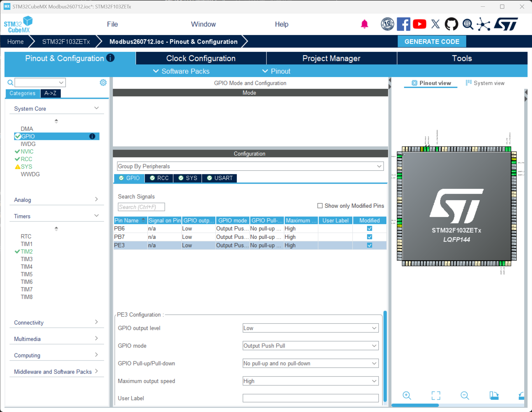Click the ST network star icon
This screenshot has width=532, height=412.
484,24
